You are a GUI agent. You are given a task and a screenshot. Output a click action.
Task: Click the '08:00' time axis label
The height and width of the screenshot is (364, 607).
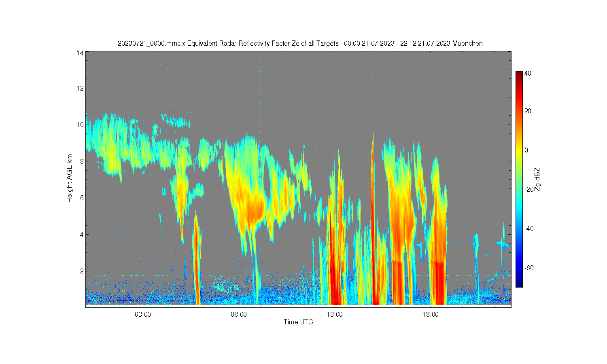tap(239, 315)
